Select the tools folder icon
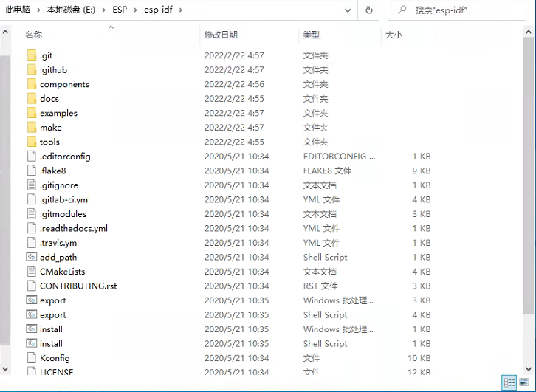The width and height of the screenshot is (536, 392). coord(32,141)
